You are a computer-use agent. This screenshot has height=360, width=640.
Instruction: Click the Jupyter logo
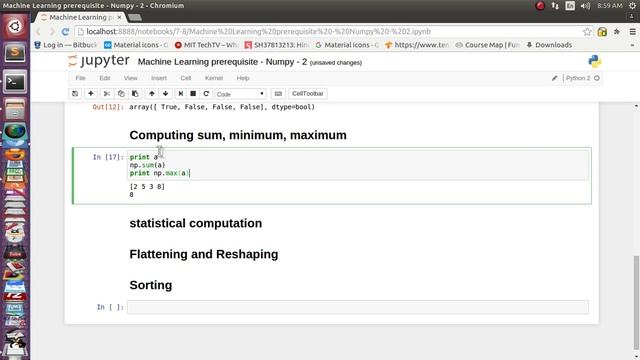click(x=99, y=61)
